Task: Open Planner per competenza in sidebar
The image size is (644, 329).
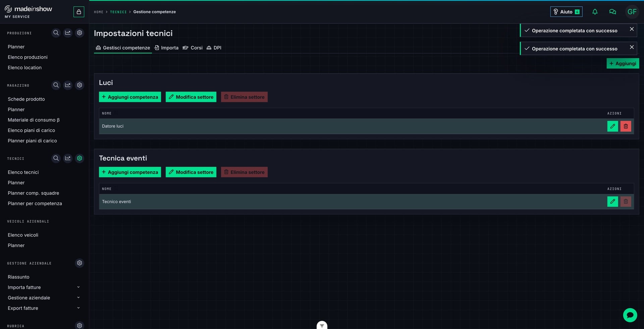Action: tap(35, 203)
